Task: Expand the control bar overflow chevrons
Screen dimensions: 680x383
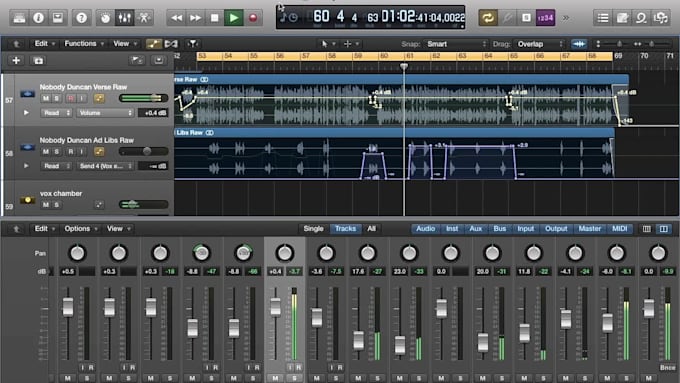Action: [x=566, y=18]
